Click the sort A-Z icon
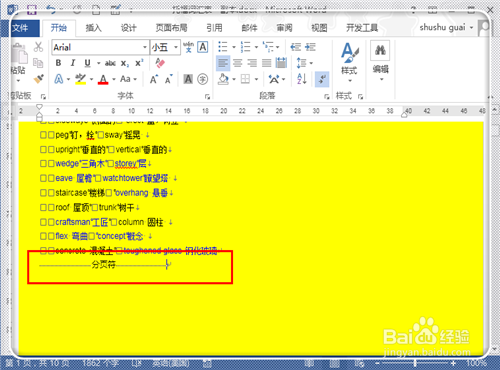 click(x=302, y=79)
